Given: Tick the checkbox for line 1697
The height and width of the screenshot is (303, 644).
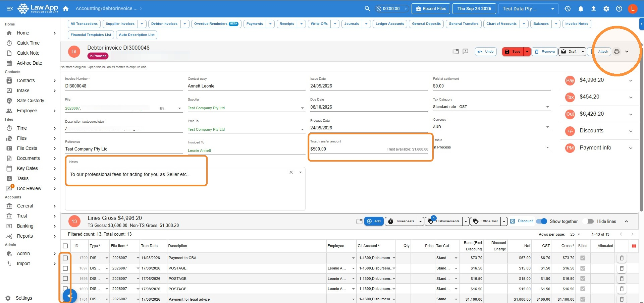Looking at the screenshot, I should point(65,268).
